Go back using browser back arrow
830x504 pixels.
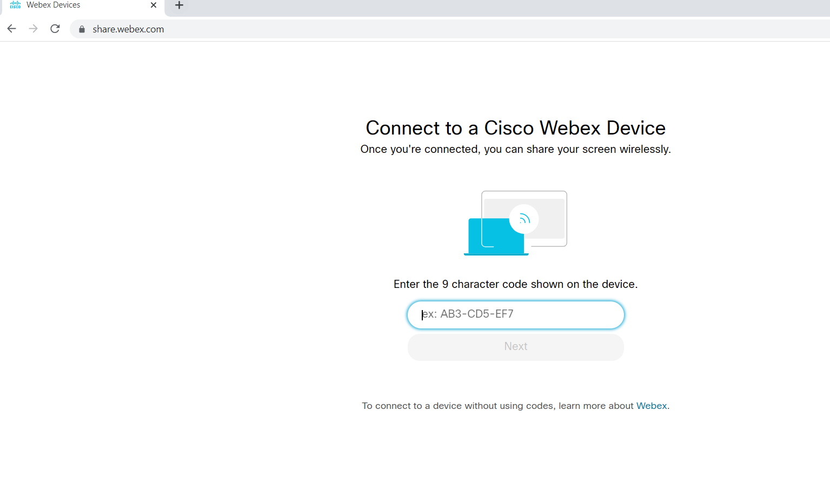pos(11,29)
